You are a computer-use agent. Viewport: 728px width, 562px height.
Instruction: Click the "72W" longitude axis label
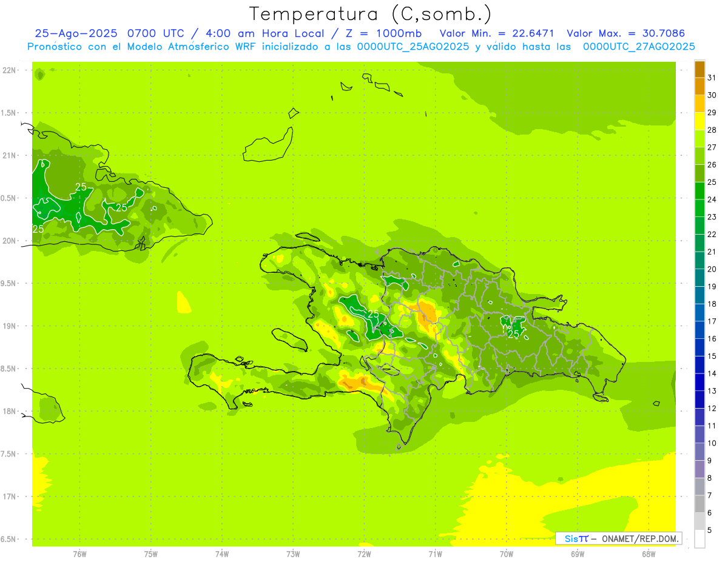pos(364,554)
